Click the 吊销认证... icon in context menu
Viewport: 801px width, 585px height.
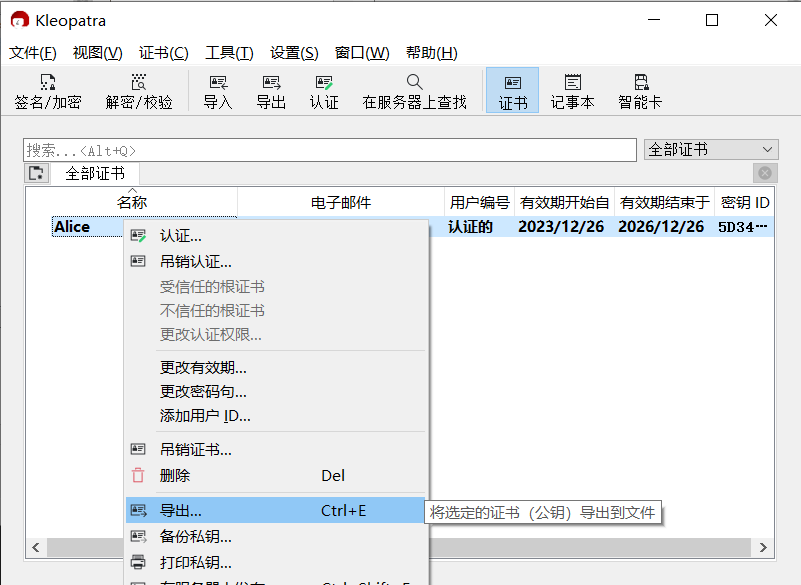coord(138,261)
